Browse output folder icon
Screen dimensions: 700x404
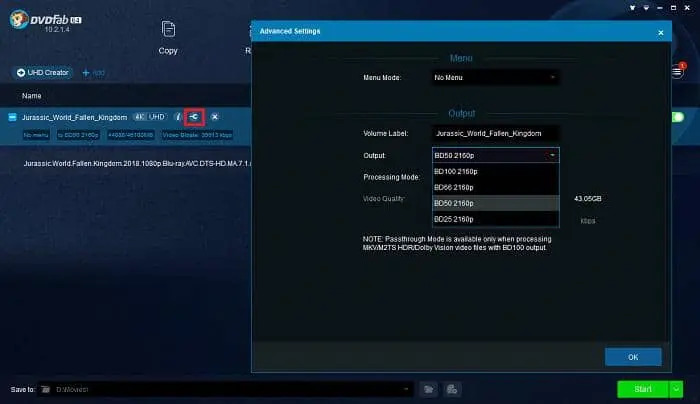click(x=429, y=389)
